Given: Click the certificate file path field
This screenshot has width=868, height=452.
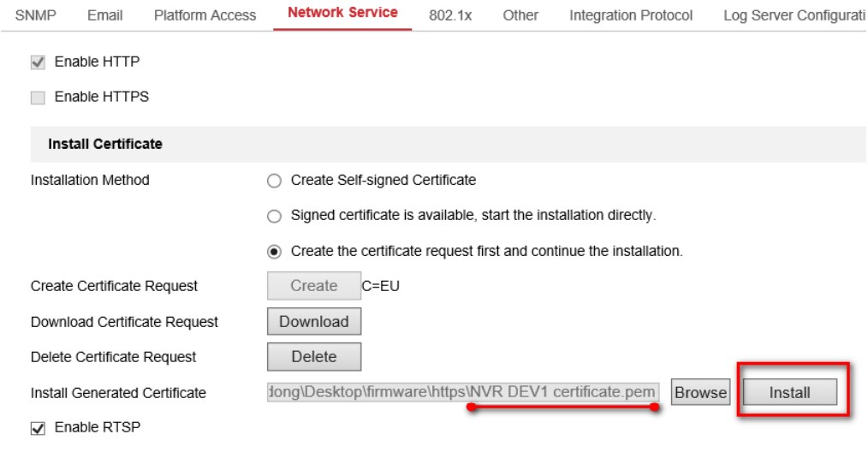Looking at the screenshot, I should [463, 393].
